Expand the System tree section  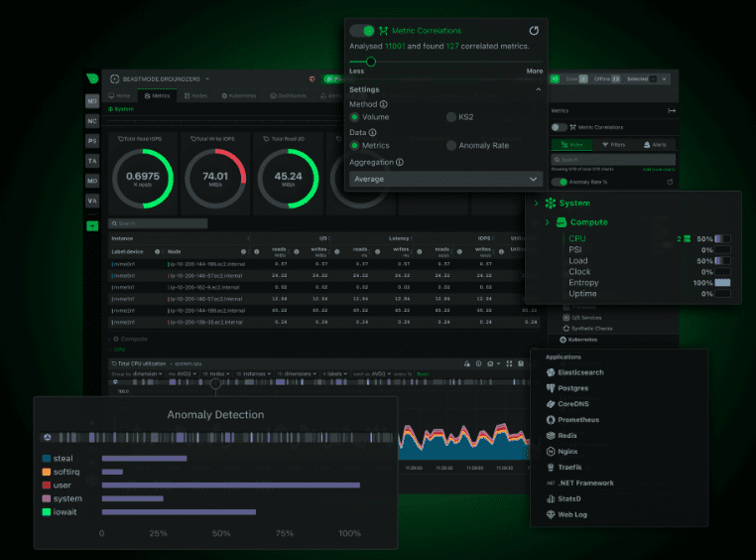[536, 204]
